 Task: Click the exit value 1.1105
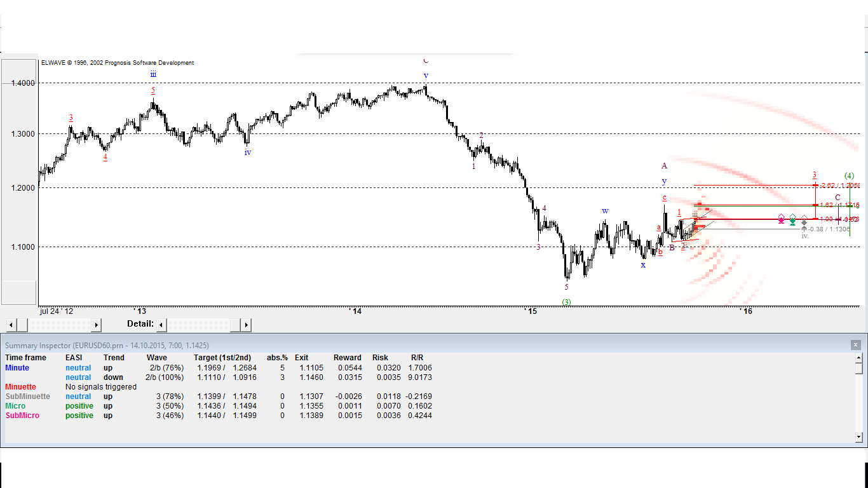[311, 368]
